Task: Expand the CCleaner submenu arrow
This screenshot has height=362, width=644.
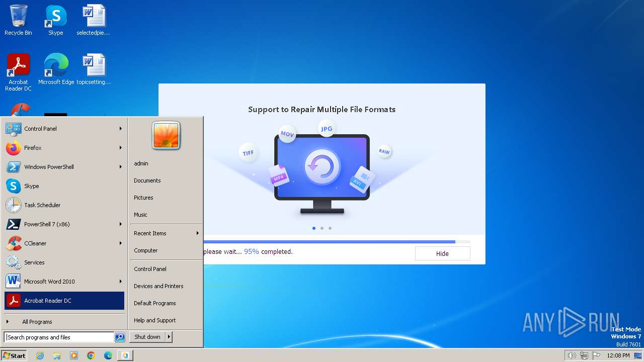Action: click(121, 243)
